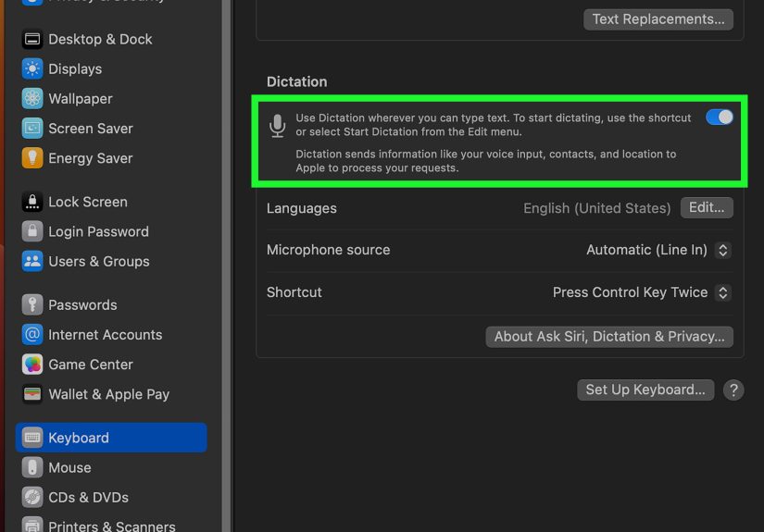
Task: Click the English (United States) language value
Action: [x=597, y=208]
